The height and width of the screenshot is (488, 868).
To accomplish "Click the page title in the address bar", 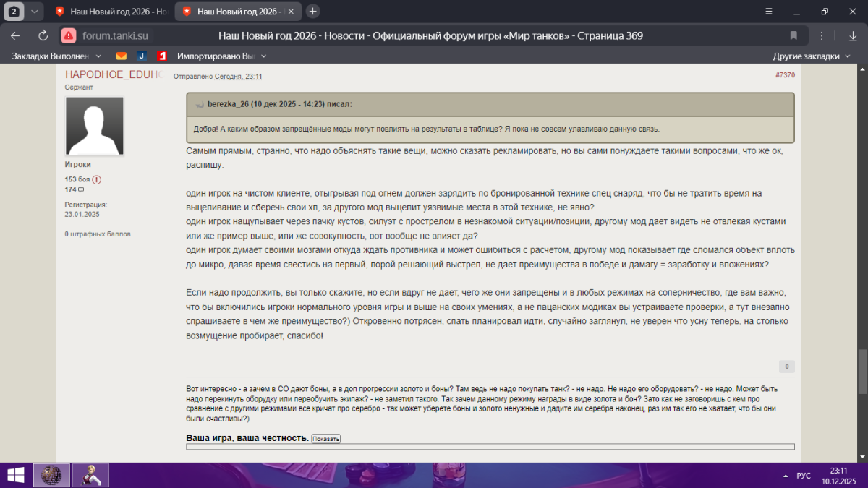I will tap(430, 35).
